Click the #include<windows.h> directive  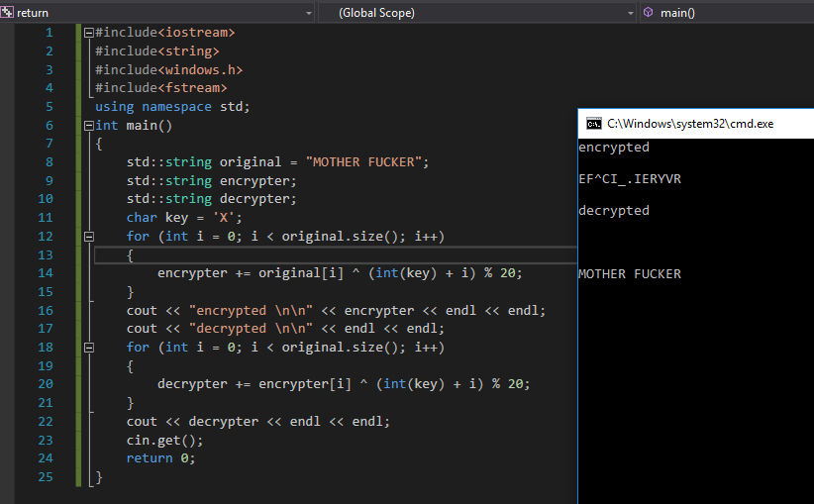point(168,69)
